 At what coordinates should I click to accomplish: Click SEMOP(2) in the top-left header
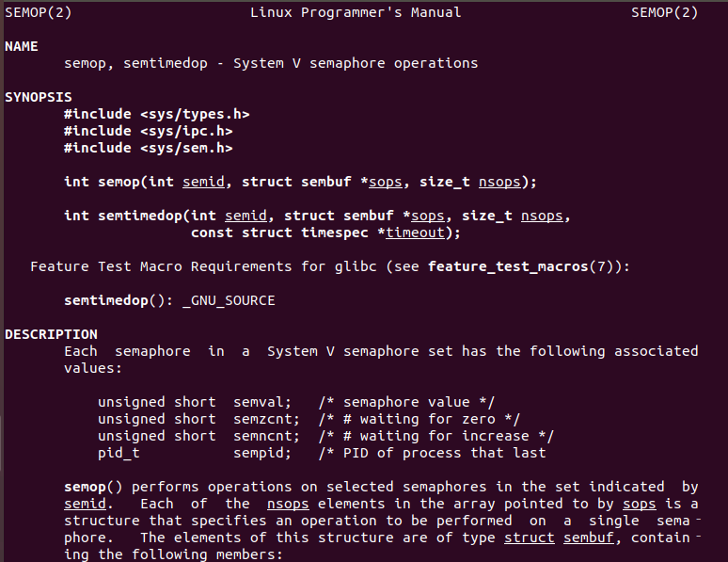tap(39, 12)
